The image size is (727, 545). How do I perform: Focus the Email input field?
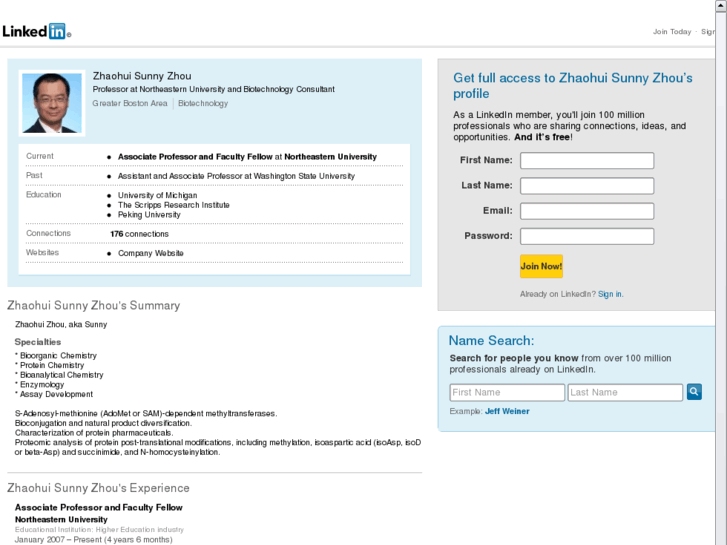587,211
